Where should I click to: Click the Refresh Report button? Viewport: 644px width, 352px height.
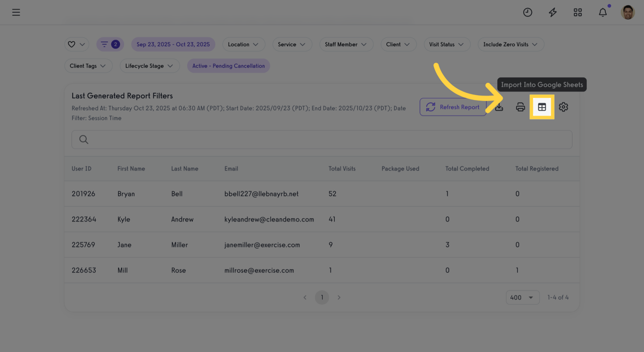point(453,107)
